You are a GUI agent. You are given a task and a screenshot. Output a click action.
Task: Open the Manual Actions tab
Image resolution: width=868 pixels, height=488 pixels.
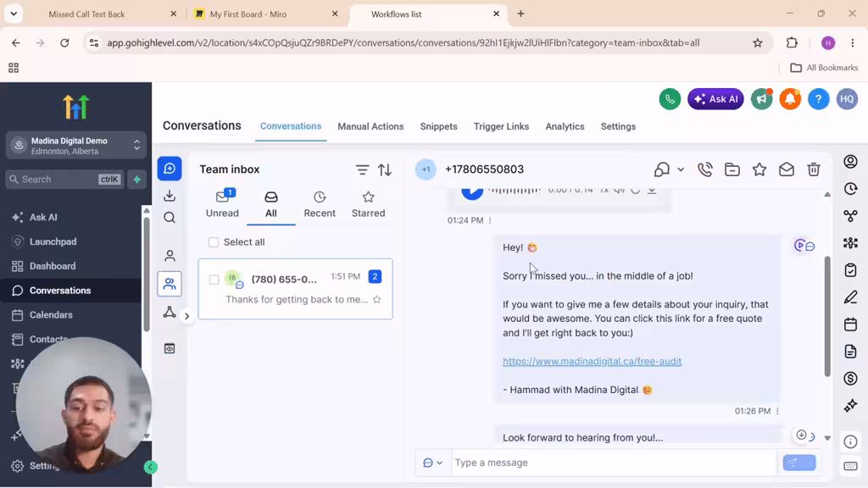coord(370,126)
